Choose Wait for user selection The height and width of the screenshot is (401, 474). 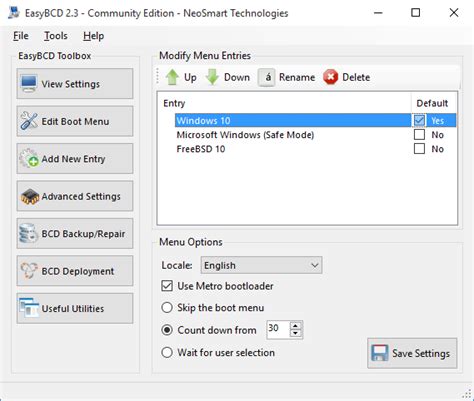[x=167, y=352]
